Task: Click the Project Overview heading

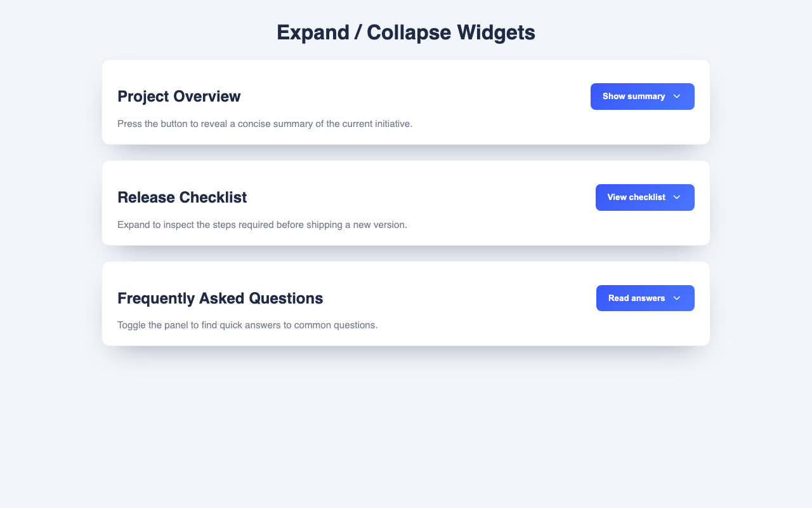Action: coord(179,97)
